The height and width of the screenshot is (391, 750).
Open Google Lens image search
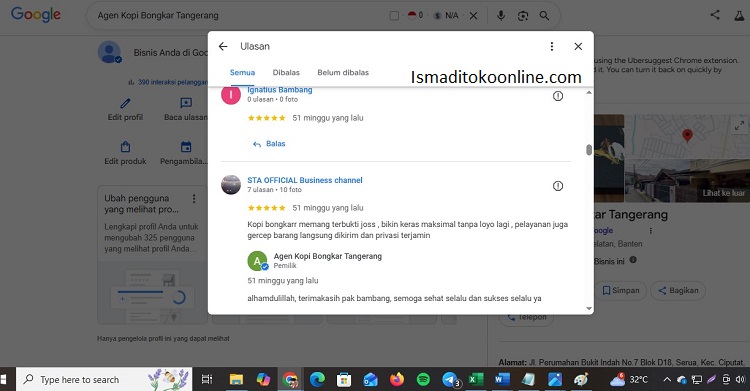[523, 16]
